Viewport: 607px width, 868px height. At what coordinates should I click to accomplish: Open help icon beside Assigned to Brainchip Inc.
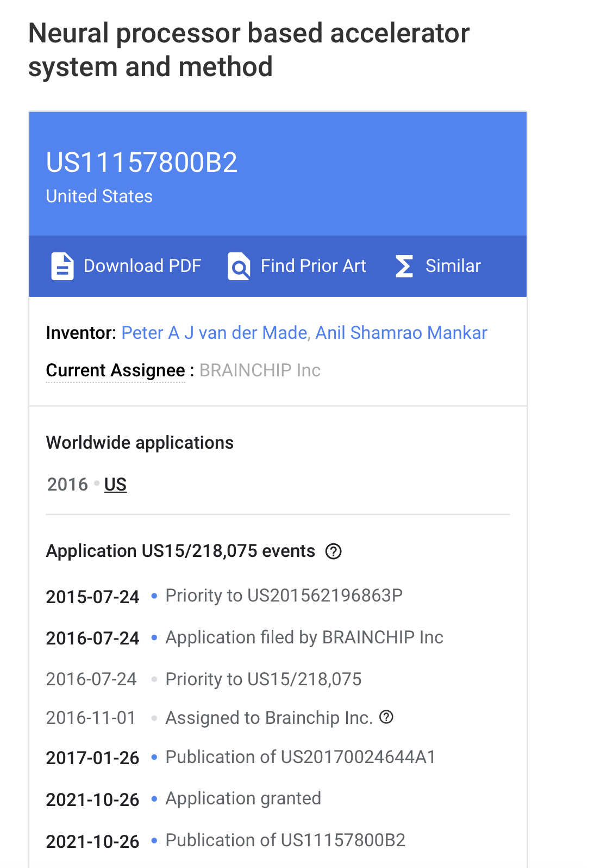click(x=386, y=717)
